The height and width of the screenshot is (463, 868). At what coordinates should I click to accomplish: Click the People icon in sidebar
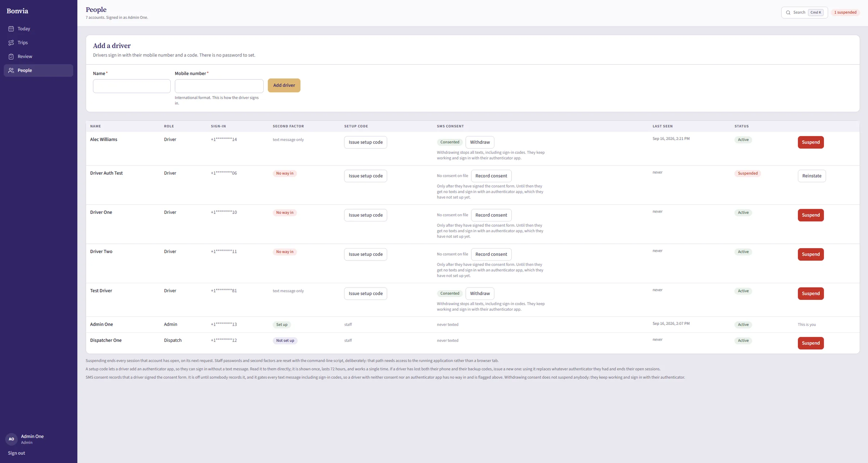[11, 71]
